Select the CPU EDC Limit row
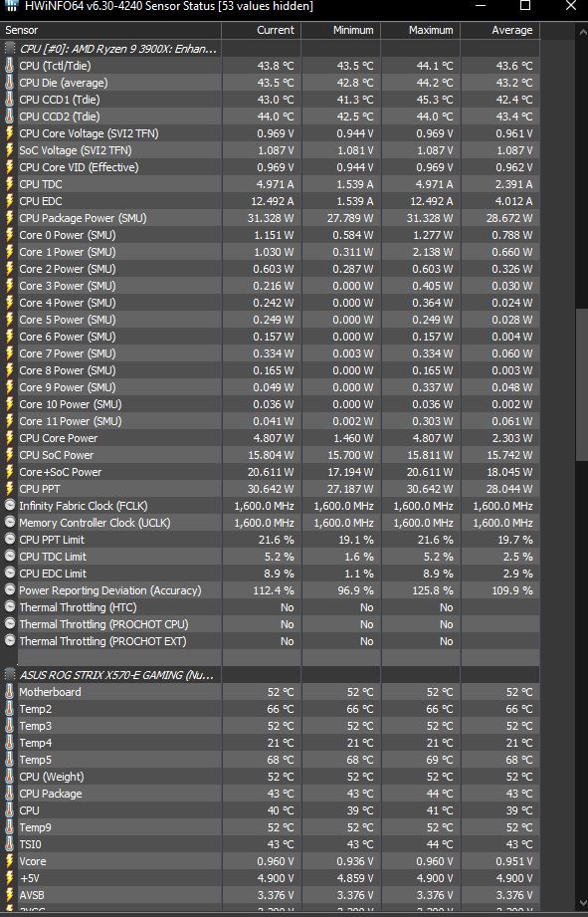588x917 pixels. [x=270, y=573]
